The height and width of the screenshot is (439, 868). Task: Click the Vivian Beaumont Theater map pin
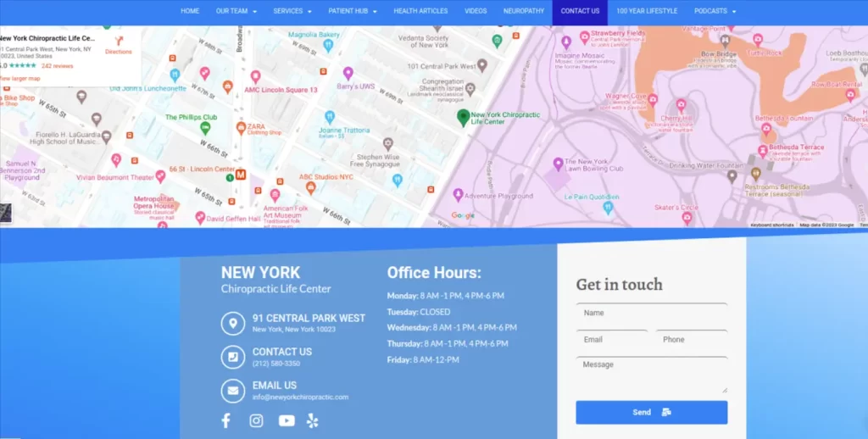coord(160,176)
